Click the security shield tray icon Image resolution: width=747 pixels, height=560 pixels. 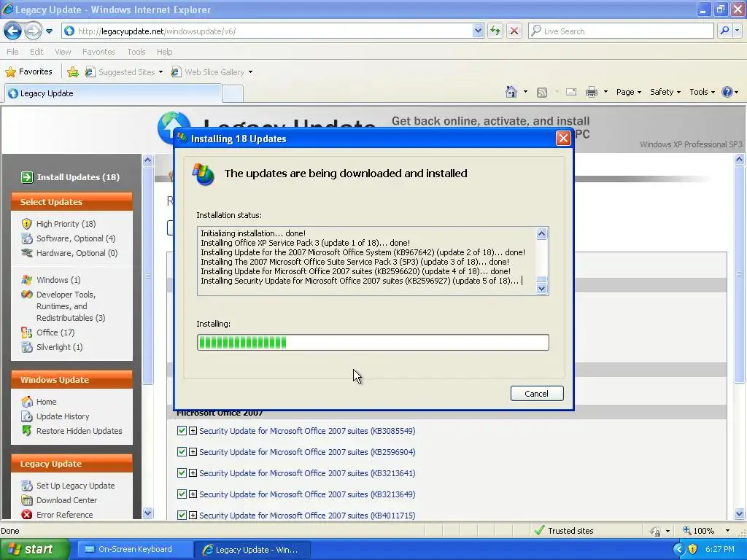click(692, 549)
